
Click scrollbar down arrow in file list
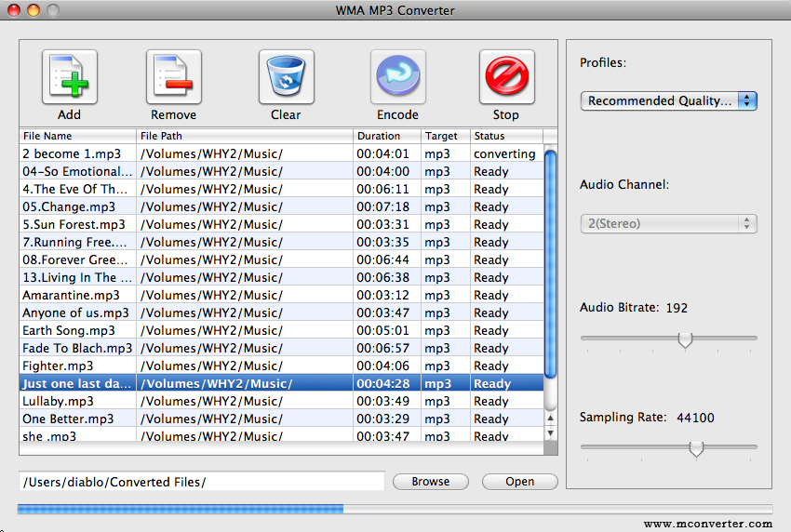(x=550, y=433)
